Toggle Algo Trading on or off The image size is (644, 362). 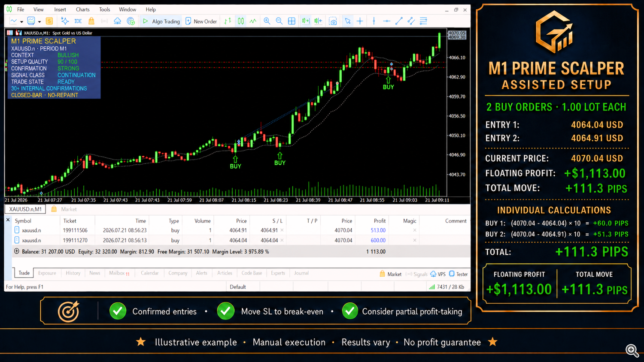[161, 21]
